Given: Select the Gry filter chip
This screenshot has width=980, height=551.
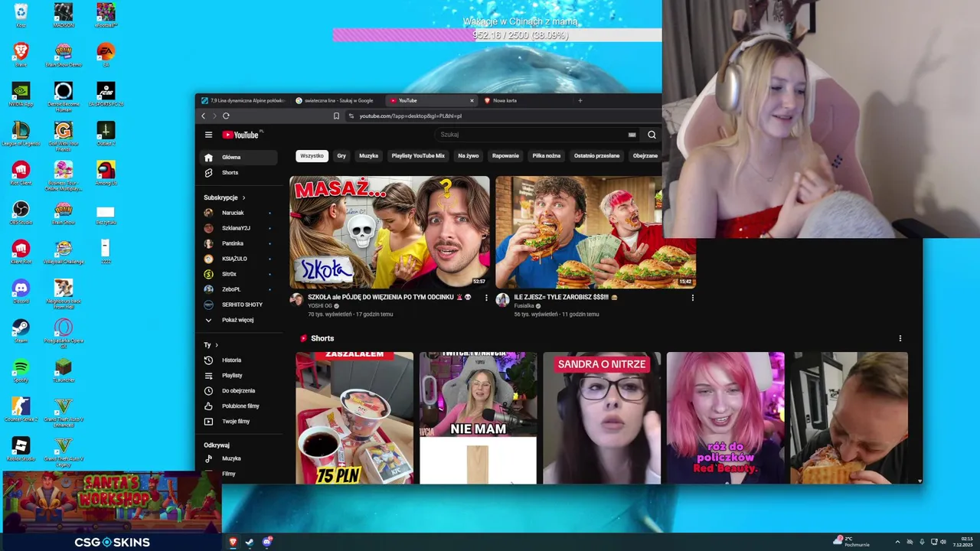Looking at the screenshot, I should 341,156.
